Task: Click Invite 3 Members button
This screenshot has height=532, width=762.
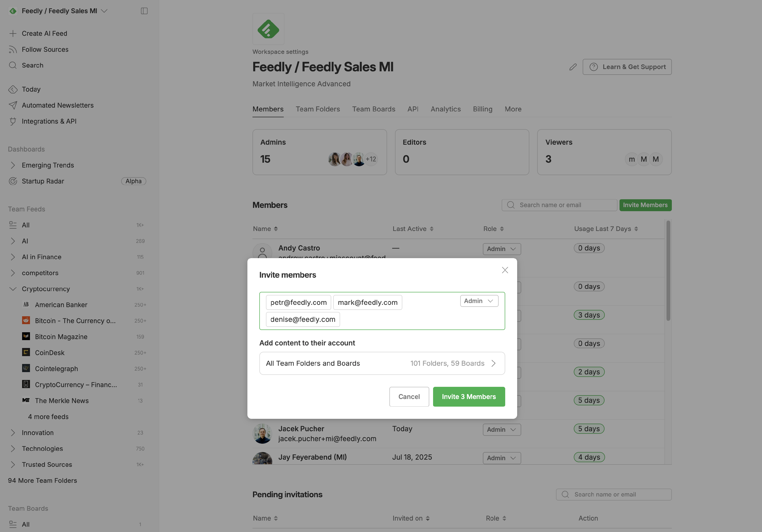Action: [x=469, y=397]
